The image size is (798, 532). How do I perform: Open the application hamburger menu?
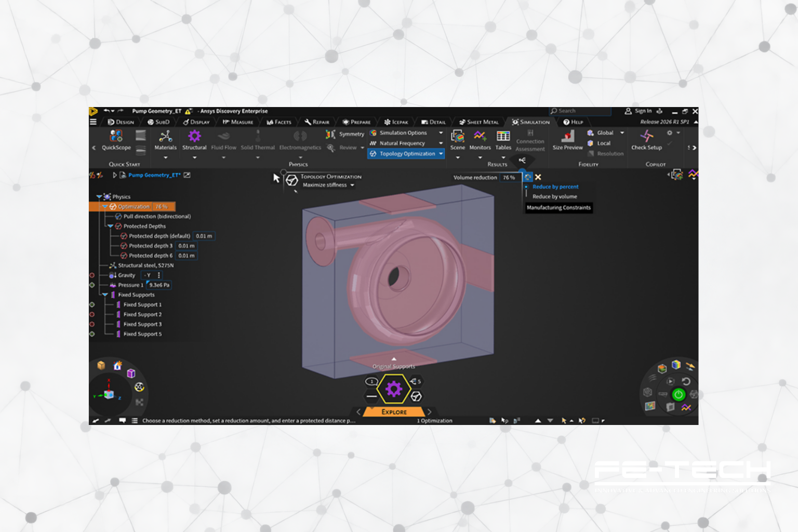pos(94,122)
